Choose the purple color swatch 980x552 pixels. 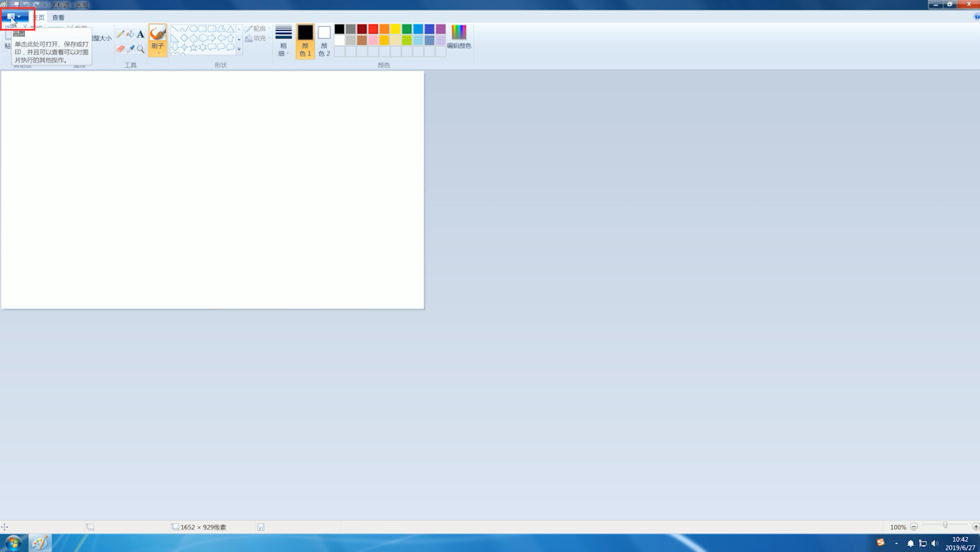tap(441, 29)
